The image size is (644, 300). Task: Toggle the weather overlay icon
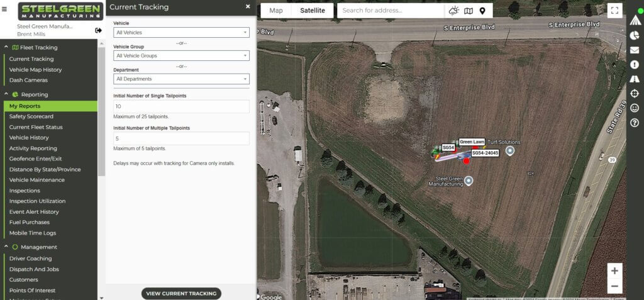454,11
